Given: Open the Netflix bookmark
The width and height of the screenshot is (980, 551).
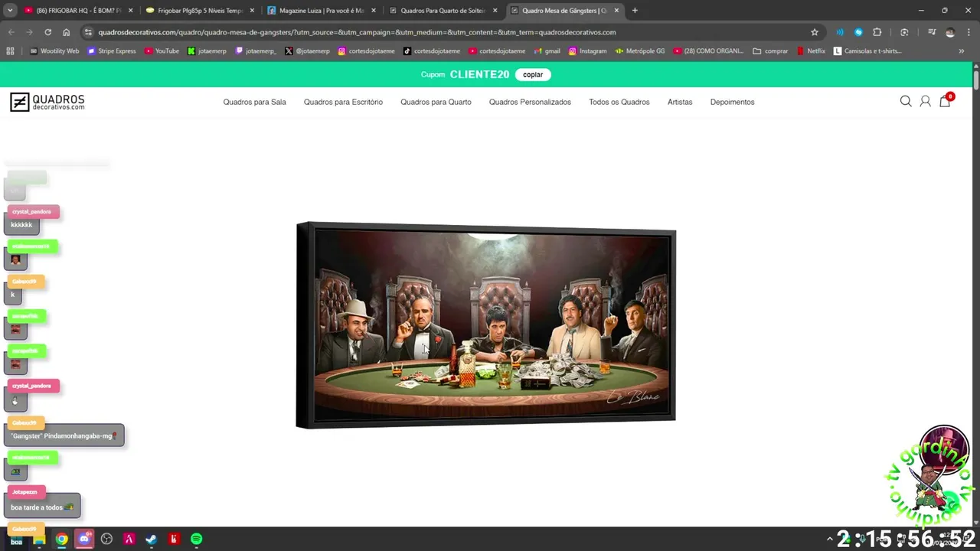Looking at the screenshot, I should pos(811,51).
